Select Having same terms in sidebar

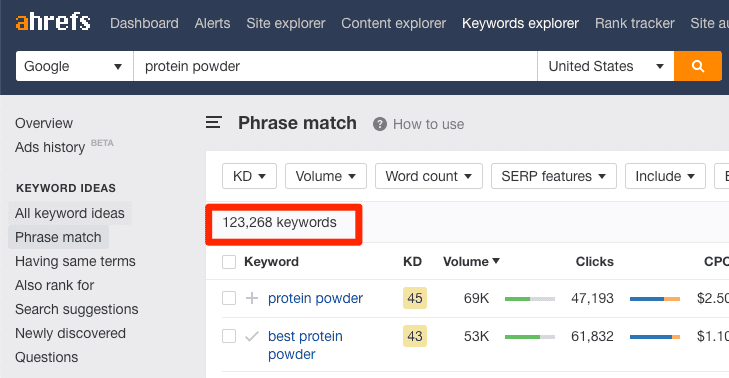(x=75, y=261)
